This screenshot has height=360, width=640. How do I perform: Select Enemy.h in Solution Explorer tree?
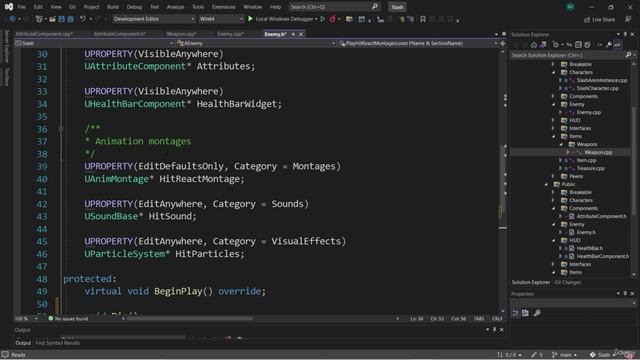pyautogui.click(x=586, y=232)
